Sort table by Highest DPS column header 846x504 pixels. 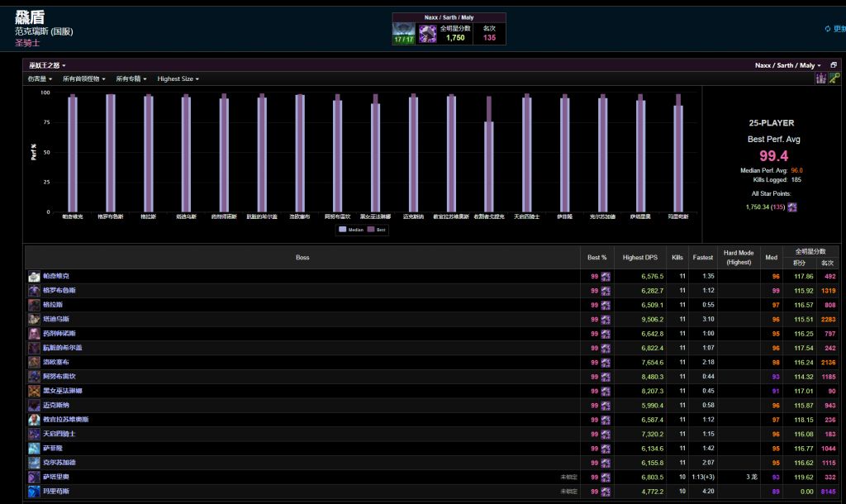[x=639, y=258]
